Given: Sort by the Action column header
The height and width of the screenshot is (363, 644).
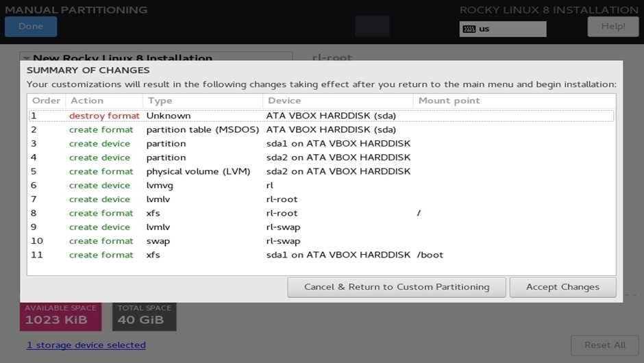Looking at the screenshot, I should coord(104,101).
